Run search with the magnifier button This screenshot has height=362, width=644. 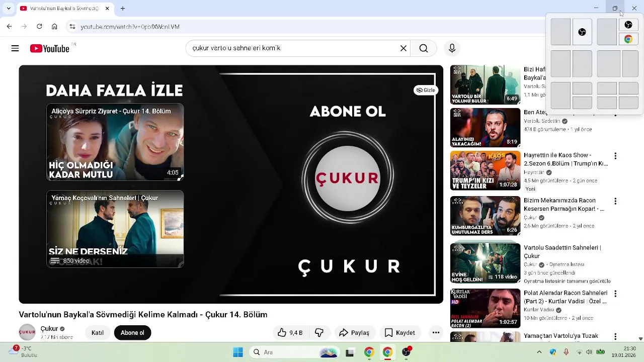pyautogui.click(x=424, y=48)
